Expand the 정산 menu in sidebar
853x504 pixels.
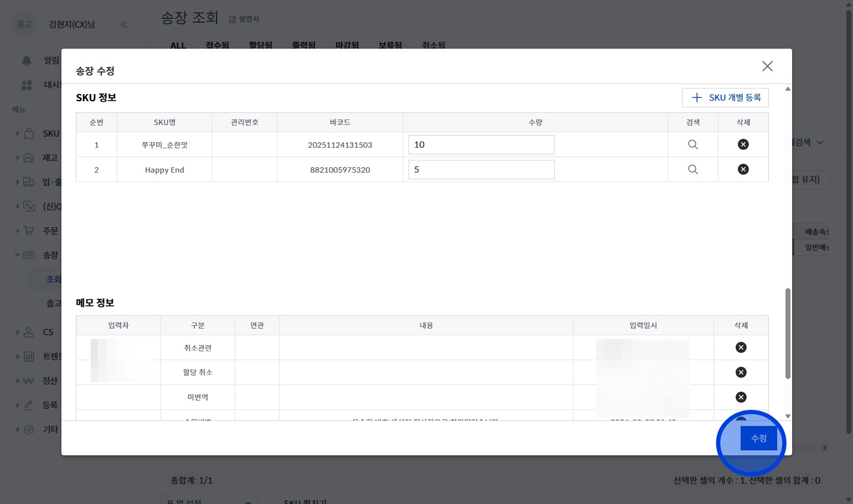coord(18,381)
